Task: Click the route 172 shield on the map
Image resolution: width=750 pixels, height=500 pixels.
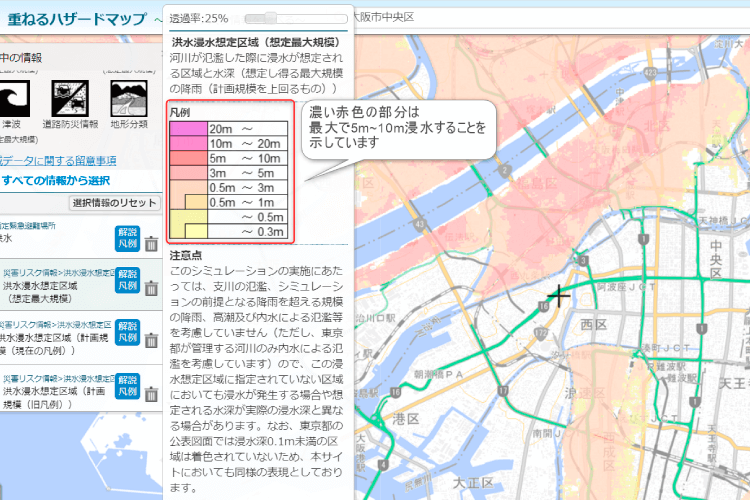Action: (x=540, y=332)
